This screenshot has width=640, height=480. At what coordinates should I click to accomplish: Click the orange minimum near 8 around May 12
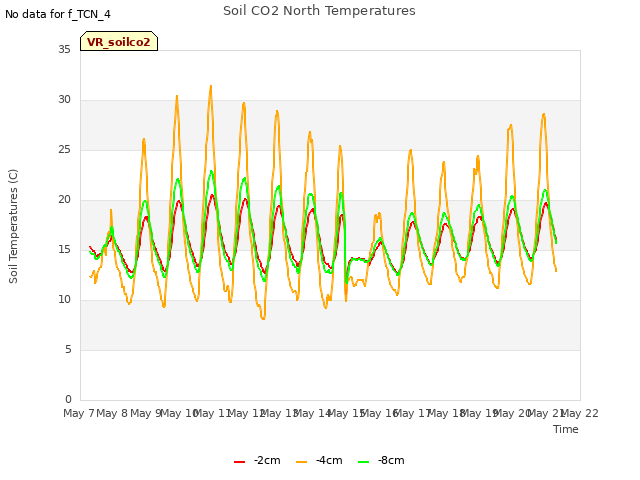(x=263, y=318)
